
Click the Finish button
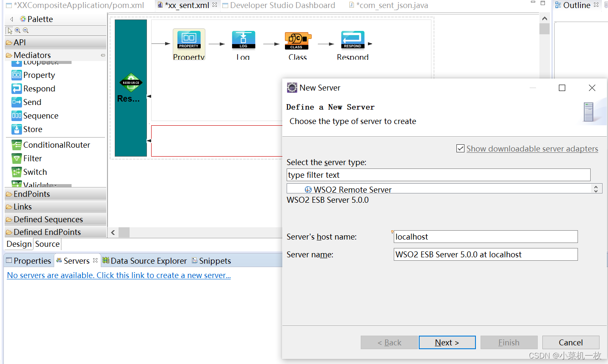pyautogui.click(x=509, y=342)
